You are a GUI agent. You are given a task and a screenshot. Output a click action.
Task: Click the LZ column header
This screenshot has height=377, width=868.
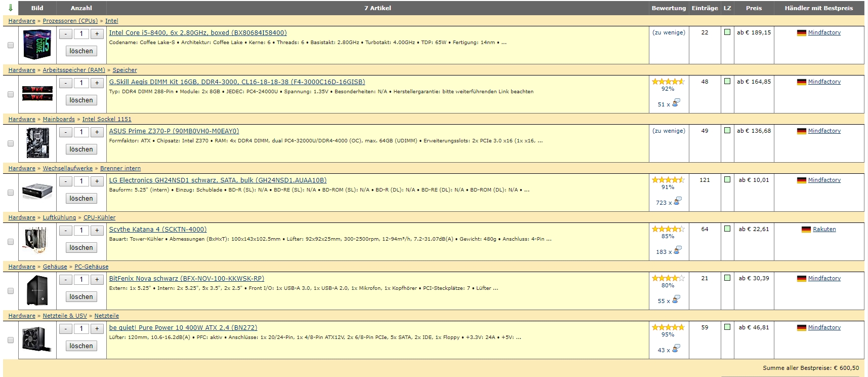(x=727, y=8)
